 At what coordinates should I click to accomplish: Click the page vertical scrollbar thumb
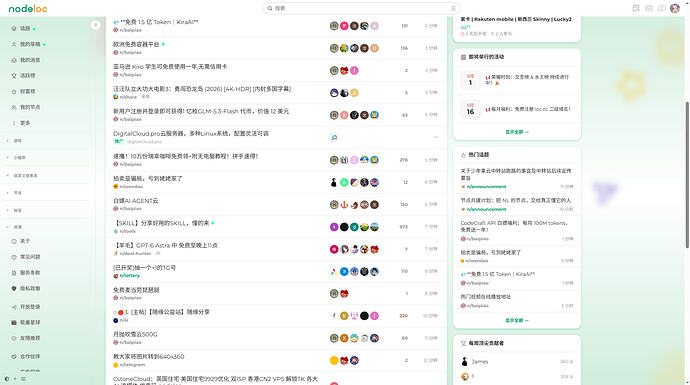(x=687, y=174)
